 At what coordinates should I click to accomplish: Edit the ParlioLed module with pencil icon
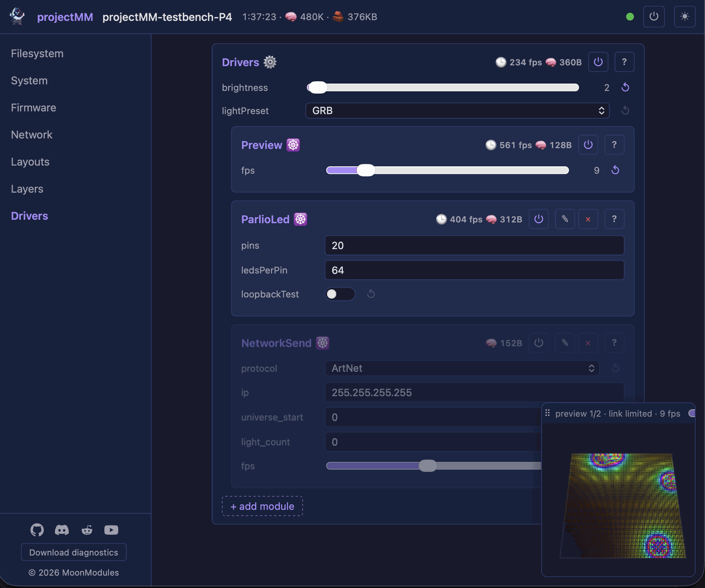(565, 219)
